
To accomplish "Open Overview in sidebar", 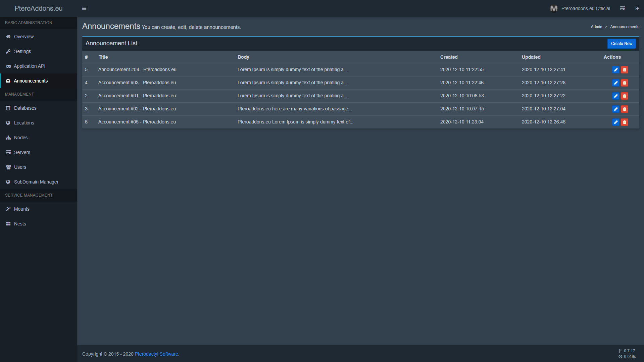I will (24, 37).
